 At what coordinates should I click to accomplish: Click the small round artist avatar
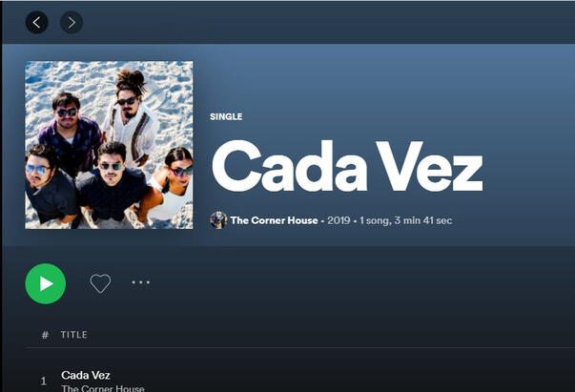point(219,220)
